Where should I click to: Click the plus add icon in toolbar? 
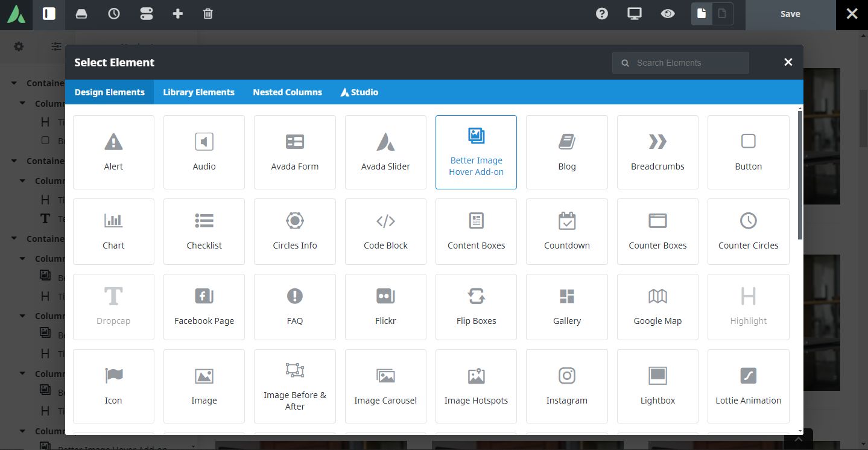tap(177, 14)
